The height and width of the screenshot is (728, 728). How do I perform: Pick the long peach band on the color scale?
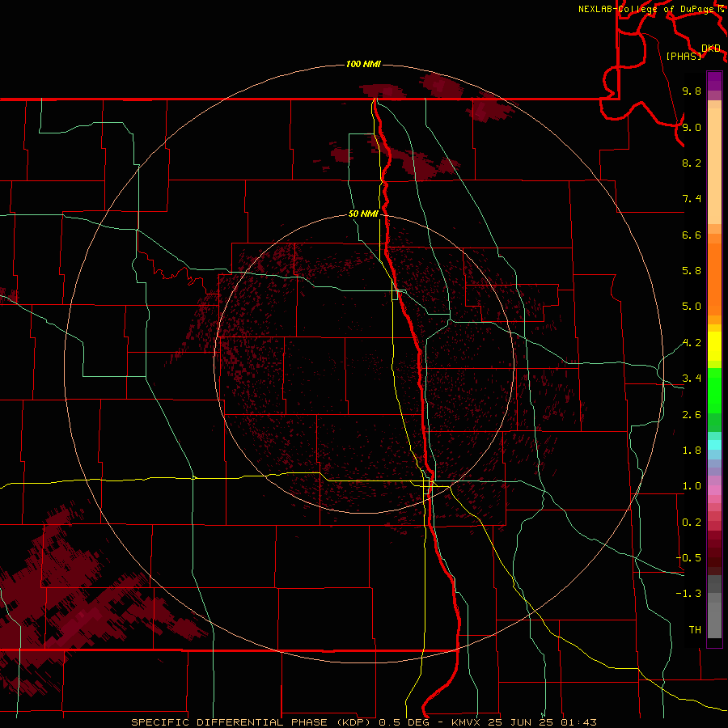pyautogui.click(x=714, y=167)
